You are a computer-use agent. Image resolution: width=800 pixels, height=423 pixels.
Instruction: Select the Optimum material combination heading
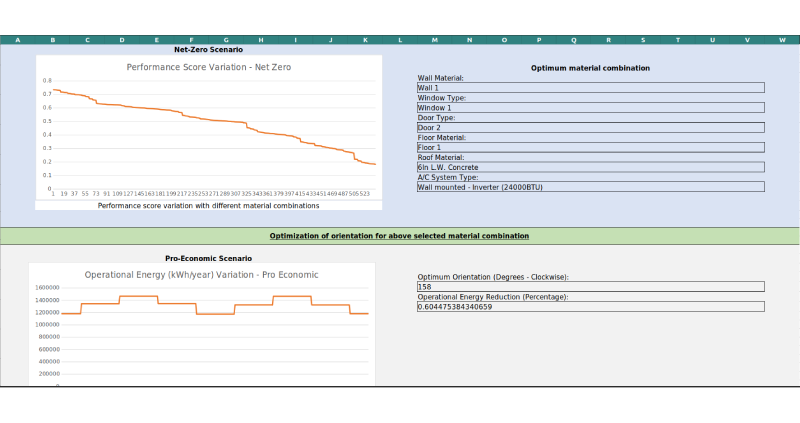[x=590, y=68]
